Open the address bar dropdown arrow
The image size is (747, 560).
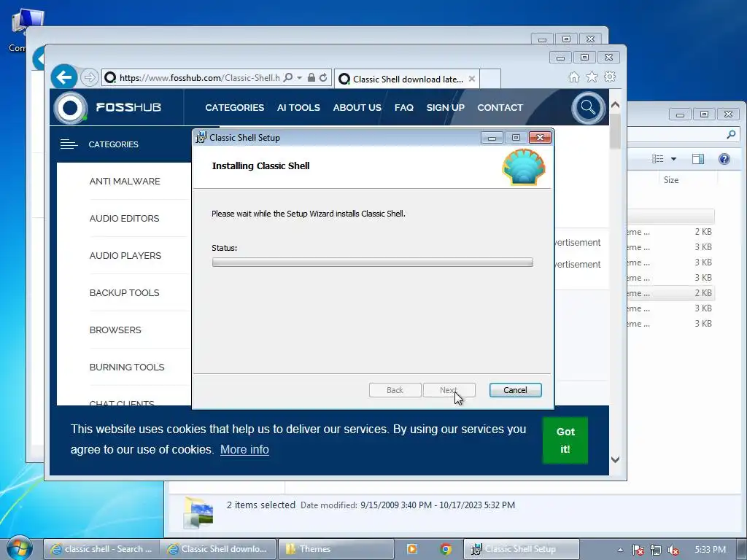coord(299,77)
